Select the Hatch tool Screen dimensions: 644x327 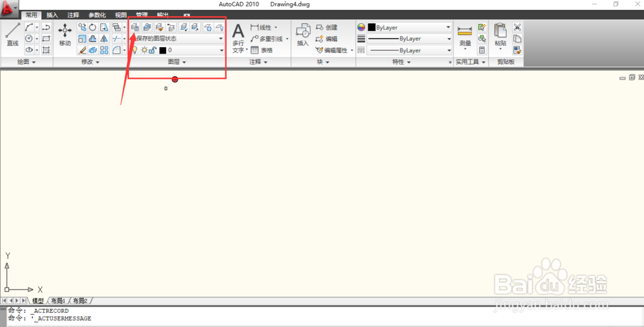click(46, 50)
